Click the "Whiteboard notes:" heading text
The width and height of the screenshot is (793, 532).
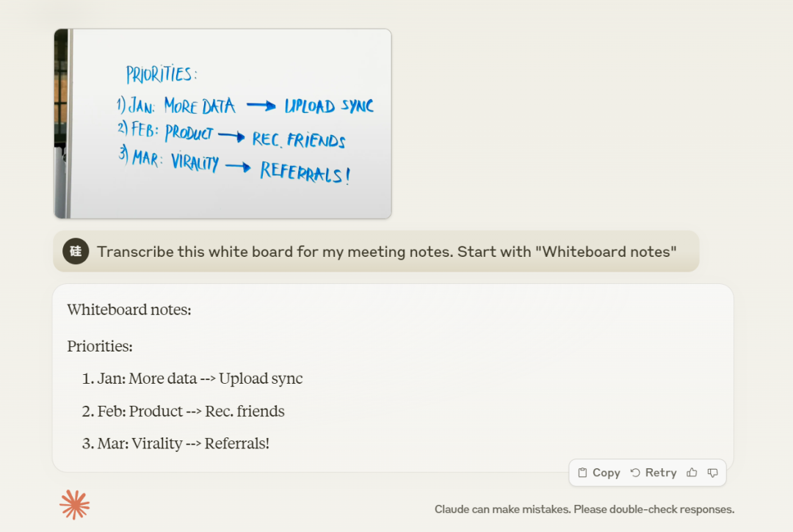point(129,310)
